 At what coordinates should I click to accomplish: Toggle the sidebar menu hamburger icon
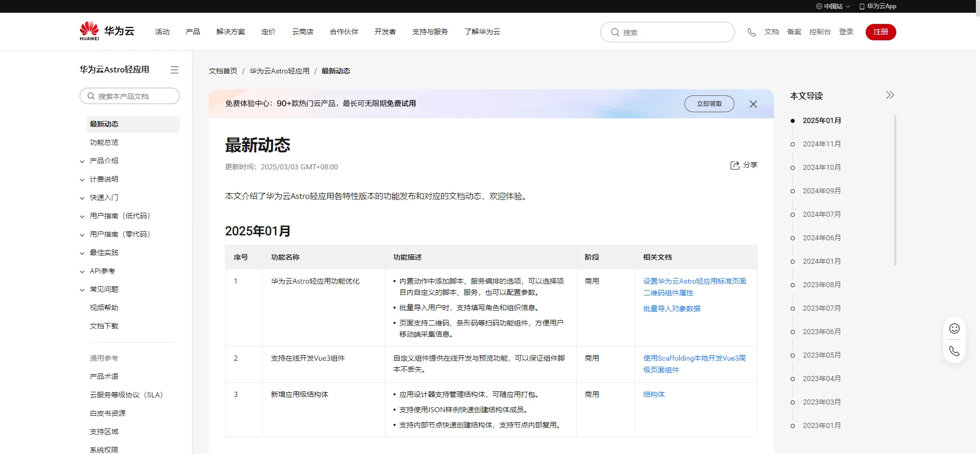[175, 70]
